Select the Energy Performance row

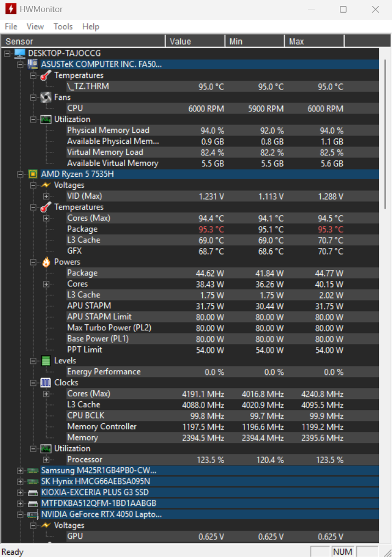223,372
